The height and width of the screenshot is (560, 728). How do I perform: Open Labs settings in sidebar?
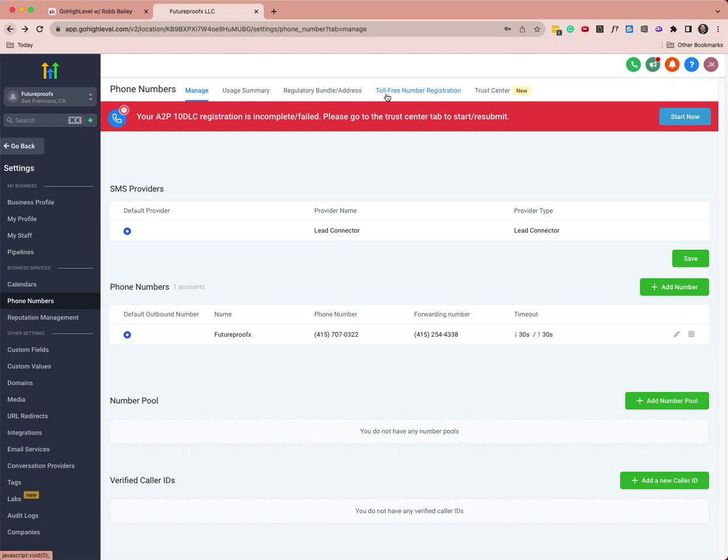pos(14,499)
